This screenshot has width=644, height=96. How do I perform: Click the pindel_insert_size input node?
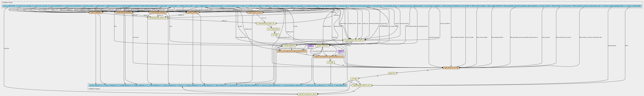pyautogui.click(x=112, y=6)
